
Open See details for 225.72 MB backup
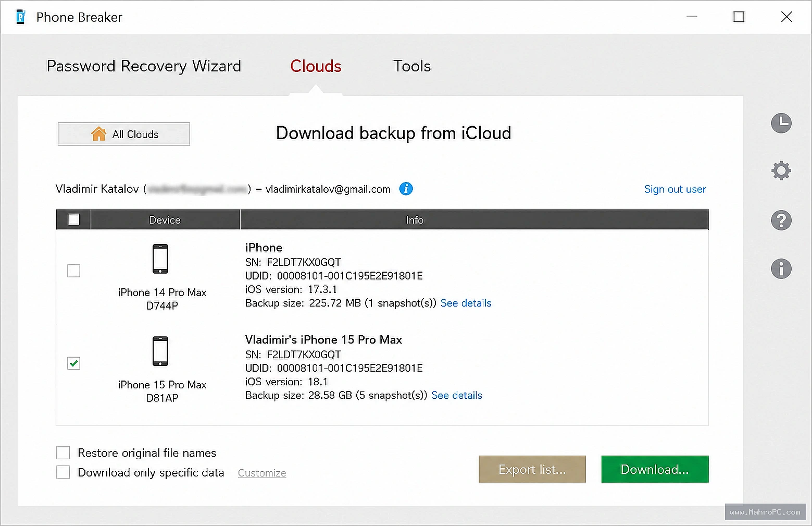tap(466, 303)
